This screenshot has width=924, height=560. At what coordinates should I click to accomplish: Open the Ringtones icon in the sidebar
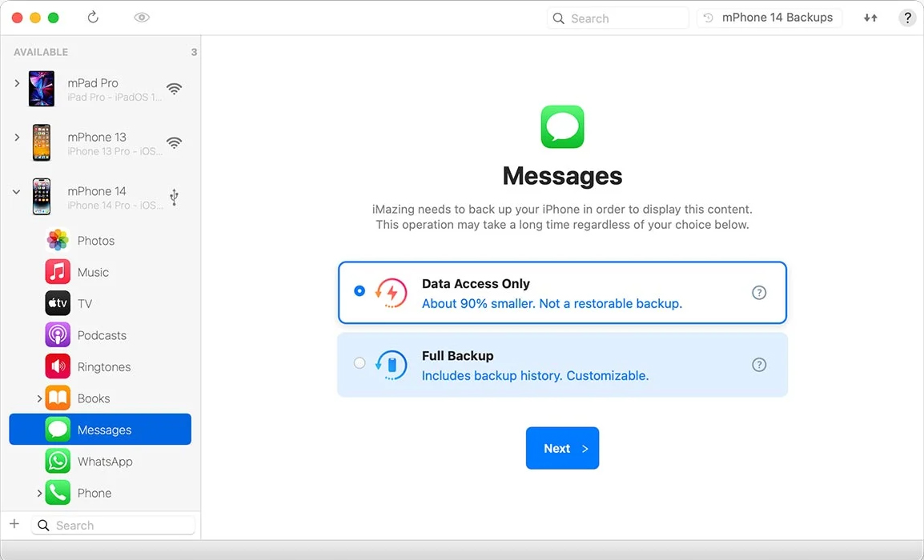point(58,367)
